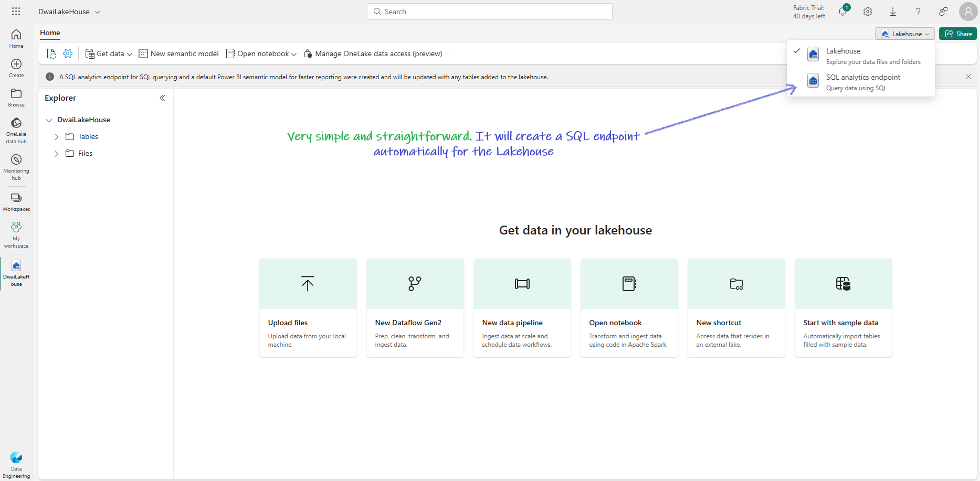Viewport: 980px width, 481px height.
Task: Open the settings gear in toolbar
Action: [68, 54]
